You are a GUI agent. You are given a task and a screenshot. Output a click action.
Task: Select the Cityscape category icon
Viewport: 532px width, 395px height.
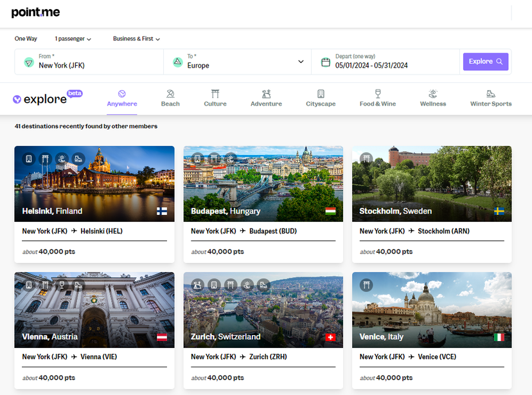coord(321,94)
